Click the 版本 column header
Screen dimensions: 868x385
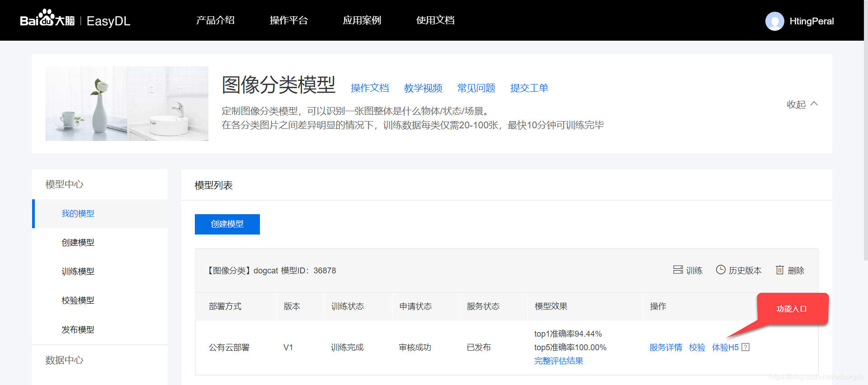(x=292, y=306)
